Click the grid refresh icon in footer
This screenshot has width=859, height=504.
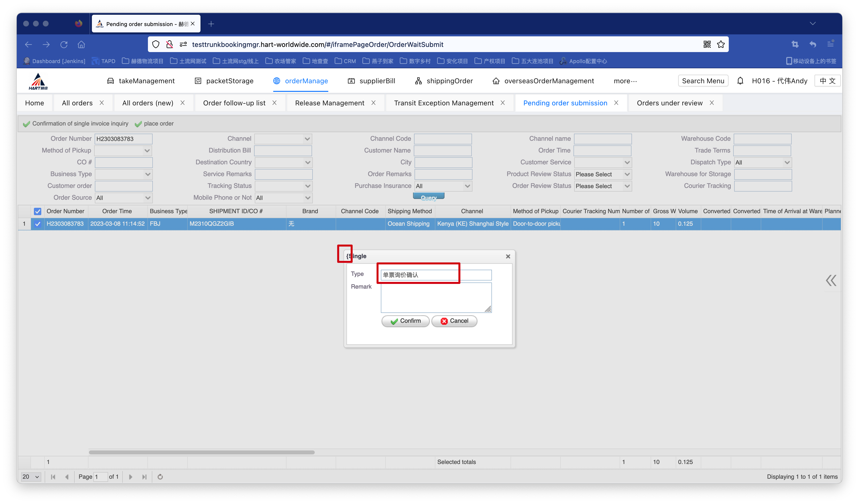coord(160,477)
